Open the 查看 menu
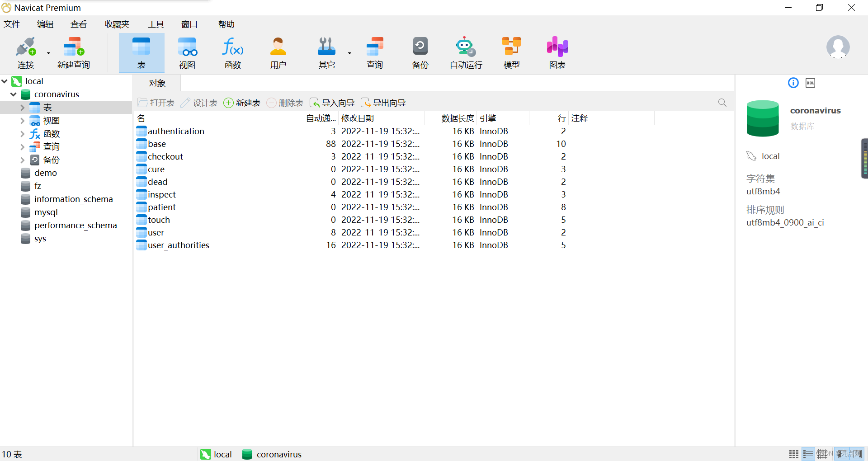 click(x=79, y=24)
